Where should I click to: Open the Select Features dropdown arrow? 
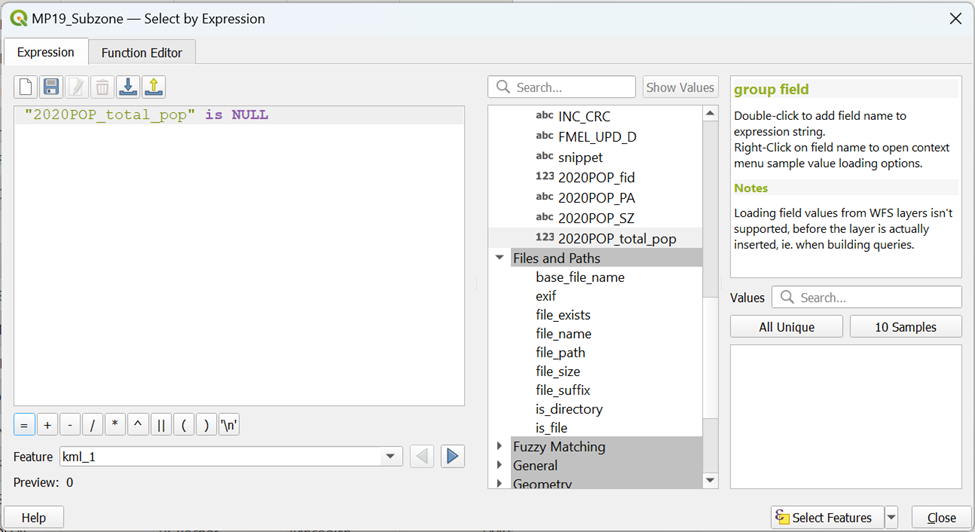(x=891, y=518)
